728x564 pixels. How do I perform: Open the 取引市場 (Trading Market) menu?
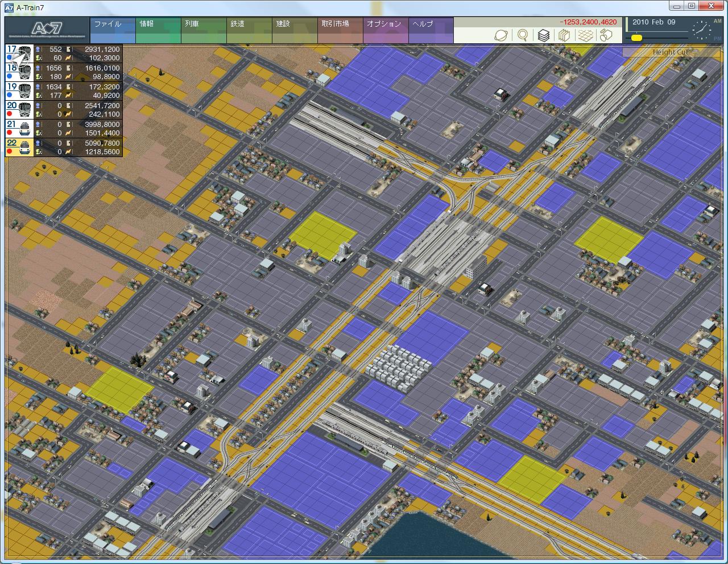[x=340, y=30]
